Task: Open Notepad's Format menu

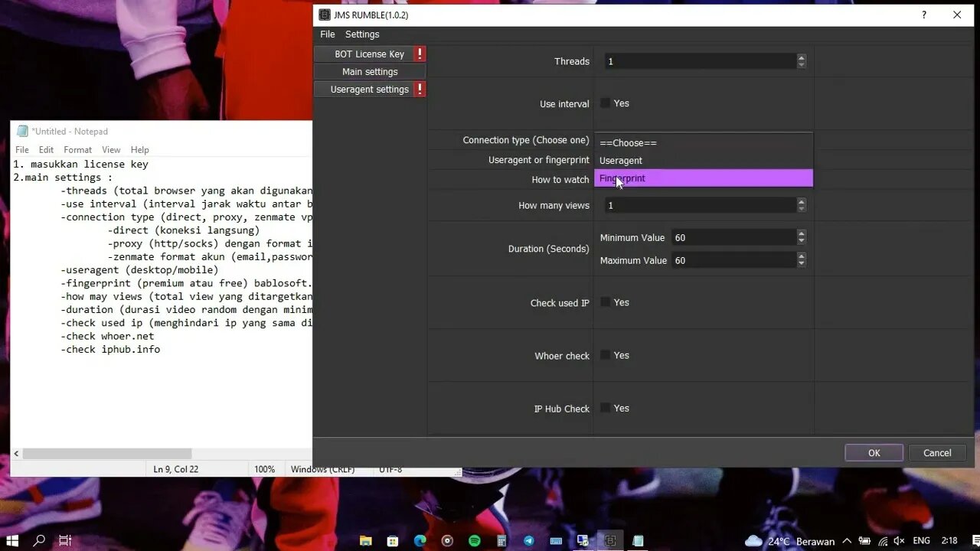Action: click(77, 150)
